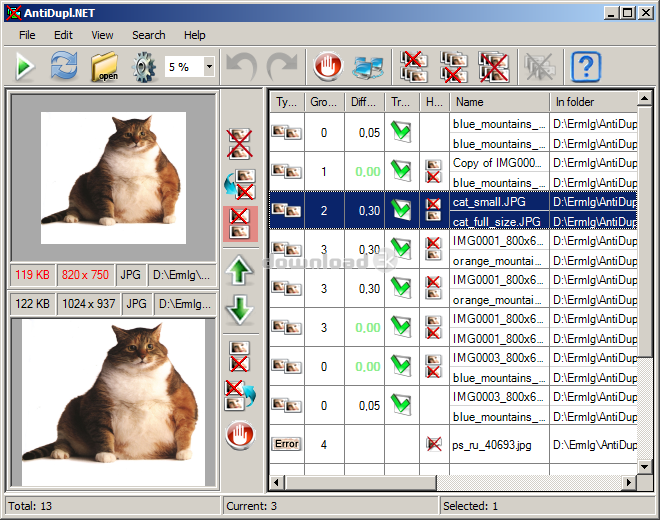The width and height of the screenshot is (660, 520).
Task: Click highlighted delete first image button
Action: pos(240,224)
